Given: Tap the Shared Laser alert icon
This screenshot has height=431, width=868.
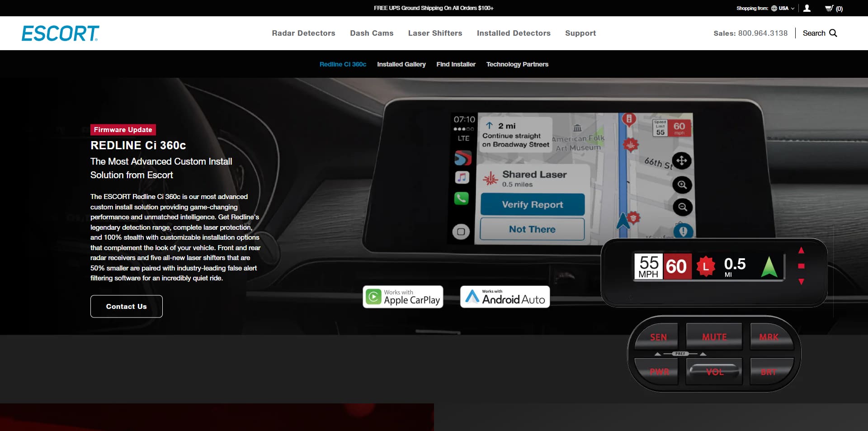Looking at the screenshot, I should (490, 179).
